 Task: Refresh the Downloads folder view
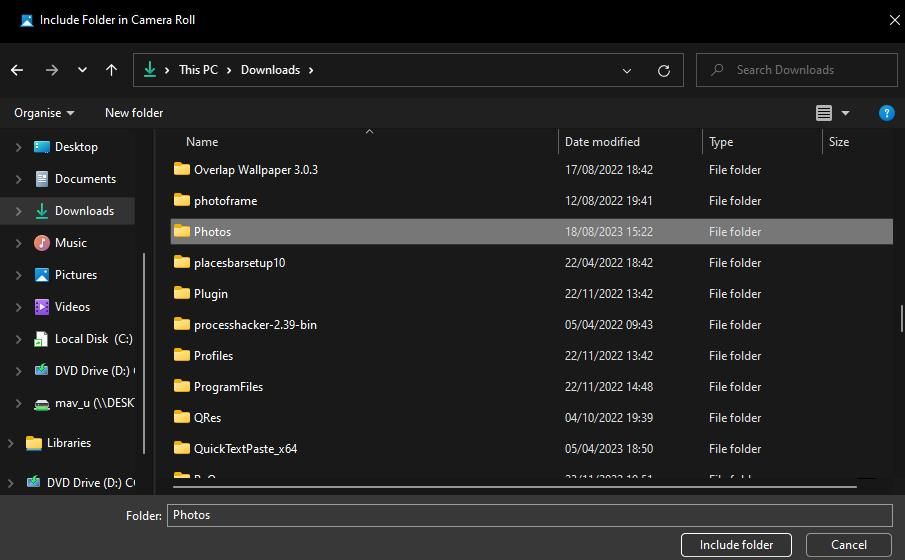[663, 70]
